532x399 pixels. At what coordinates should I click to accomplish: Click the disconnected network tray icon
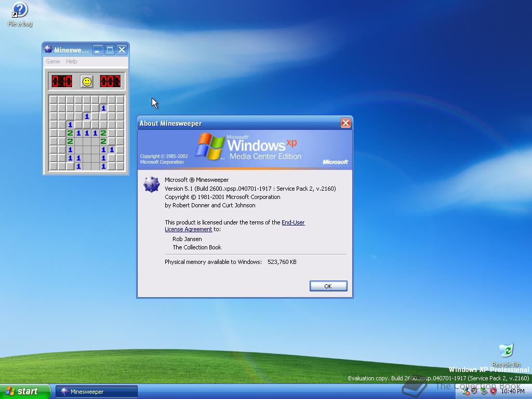(x=466, y=391)
